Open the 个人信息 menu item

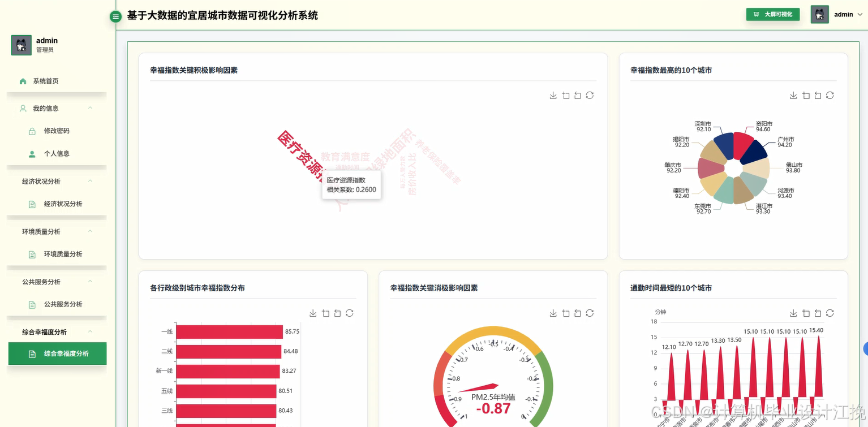(57, 154)
